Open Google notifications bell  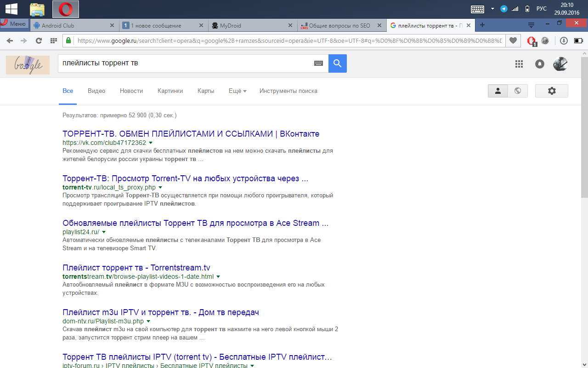pyautogui.click(x=540, y=64)
